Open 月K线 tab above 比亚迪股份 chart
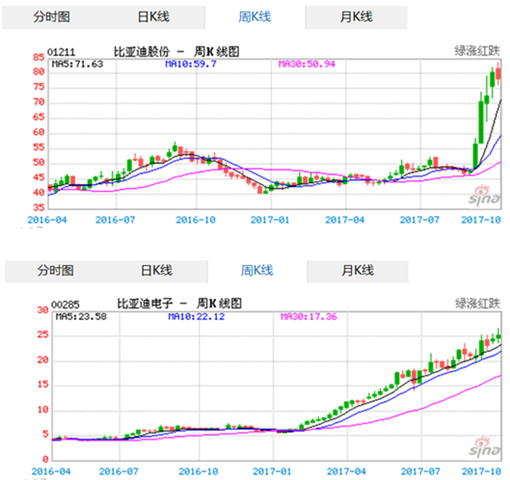The height and width of the screenshot is (480, 510). 356,17
